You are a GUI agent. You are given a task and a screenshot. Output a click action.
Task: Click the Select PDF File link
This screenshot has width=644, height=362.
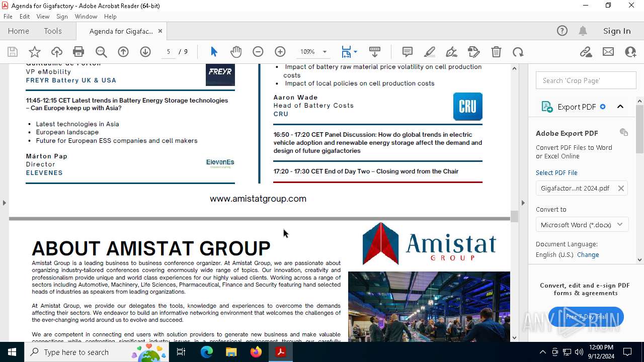tap(556, 172)
